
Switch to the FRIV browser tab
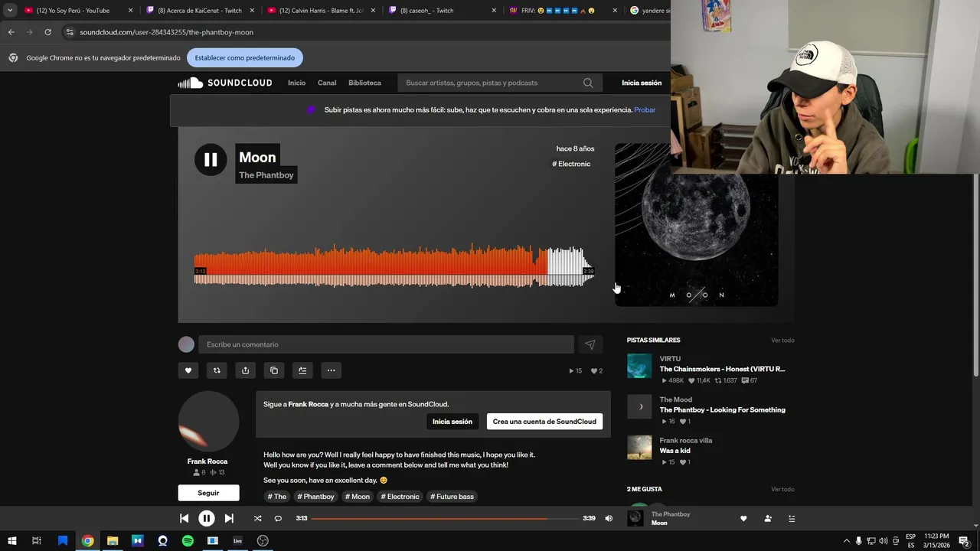(x=563, y=11)
